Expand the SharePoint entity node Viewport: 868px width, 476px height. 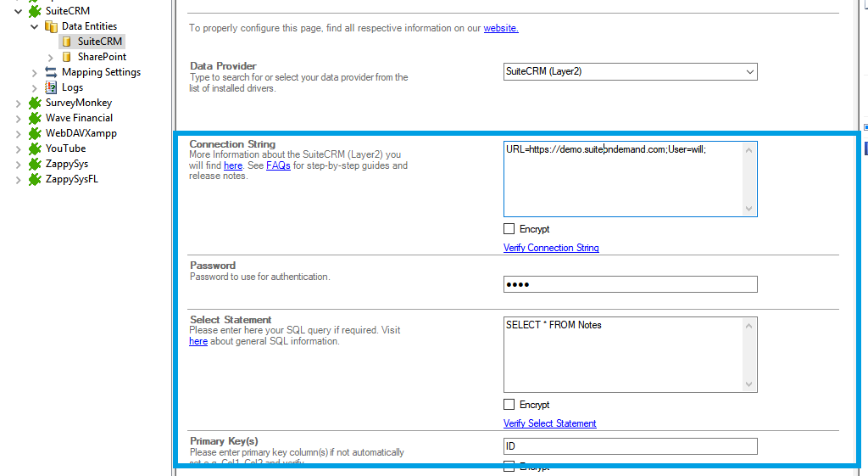click(x=51, y=57)
